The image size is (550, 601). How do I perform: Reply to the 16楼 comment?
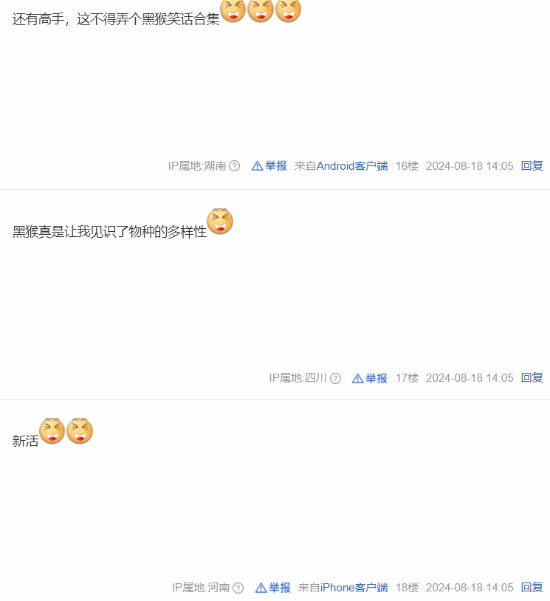[x=532, y=166]
